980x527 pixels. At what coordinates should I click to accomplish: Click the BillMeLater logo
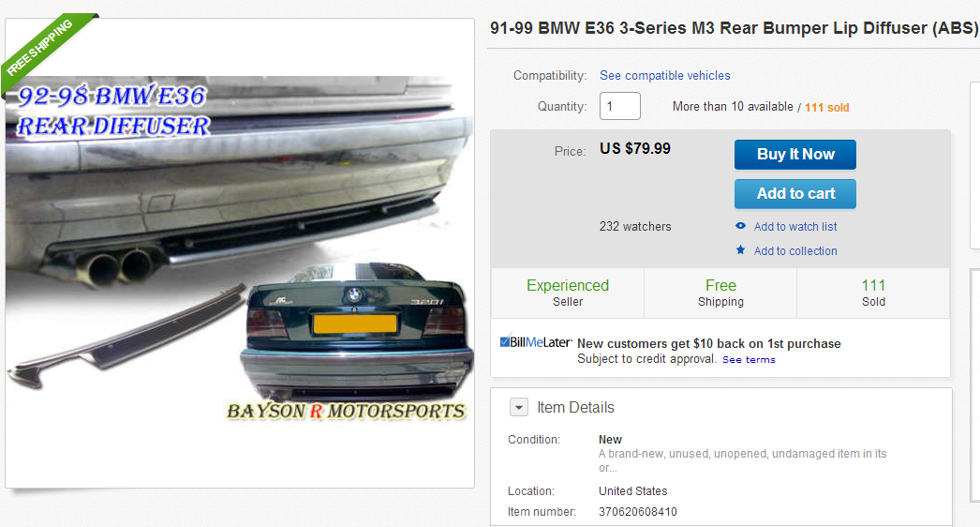[536, 341]
